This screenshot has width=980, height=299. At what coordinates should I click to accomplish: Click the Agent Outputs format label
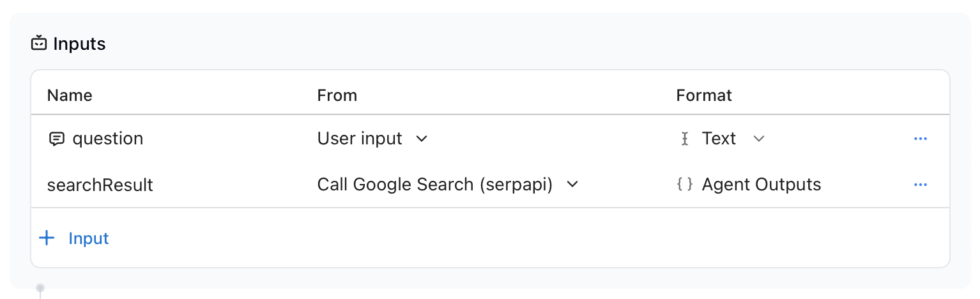tap(761, 185)
